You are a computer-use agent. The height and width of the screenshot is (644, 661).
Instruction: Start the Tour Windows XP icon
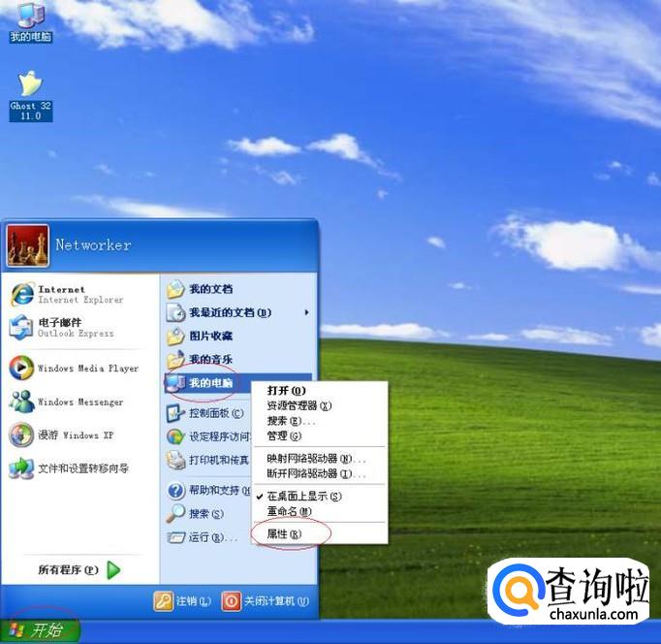click(21, 435)
